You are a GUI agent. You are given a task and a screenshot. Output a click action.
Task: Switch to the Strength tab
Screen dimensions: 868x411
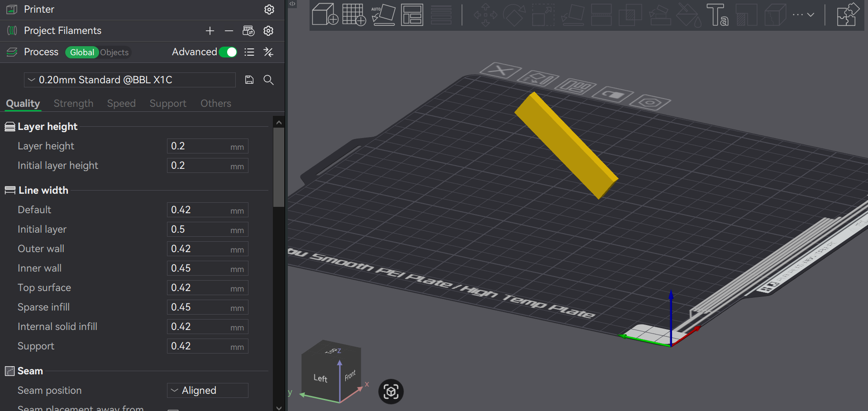(73, 103)
